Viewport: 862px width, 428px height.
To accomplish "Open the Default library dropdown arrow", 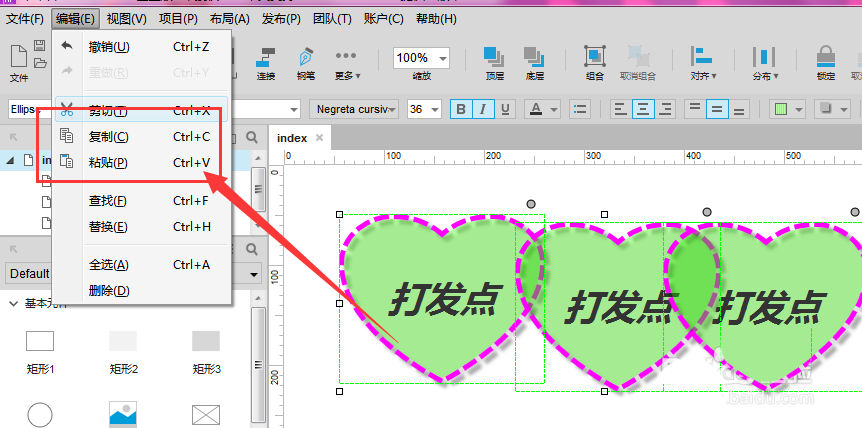I will coord(254,274).
